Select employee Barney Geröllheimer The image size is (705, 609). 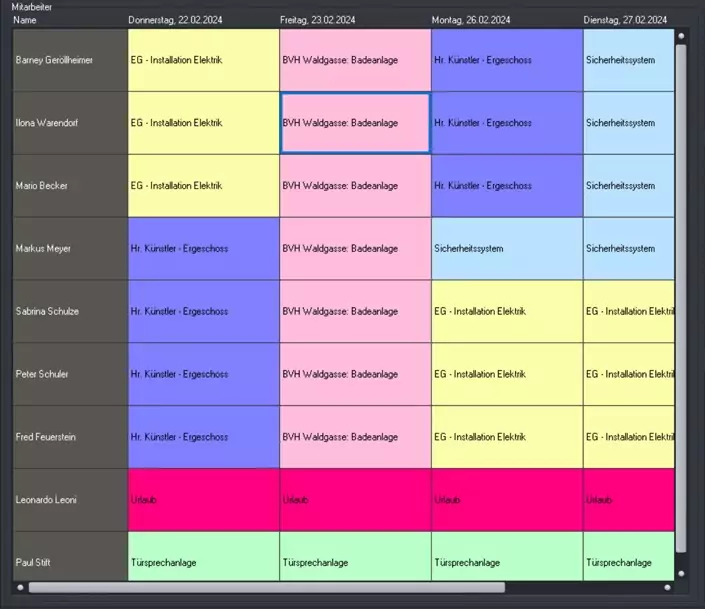[70, 60]
